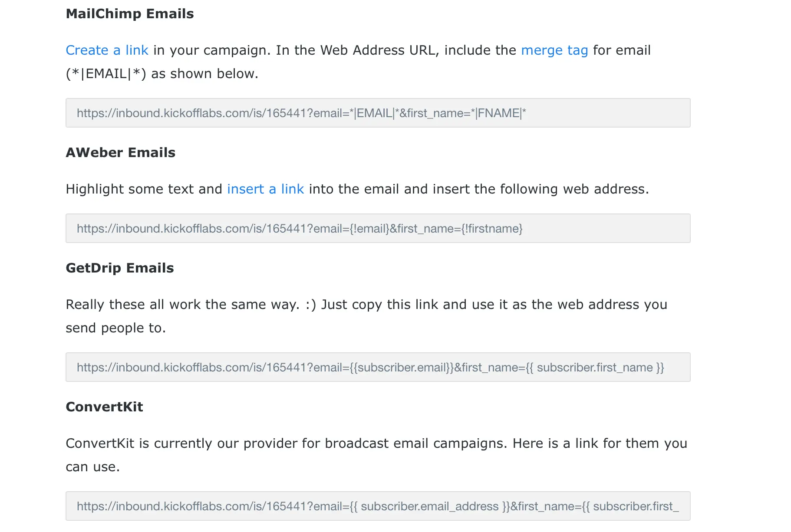Select the "GetDrip Emails" heading
The height and width of the screenshot is (532, 791).
(x=119, y=268)
